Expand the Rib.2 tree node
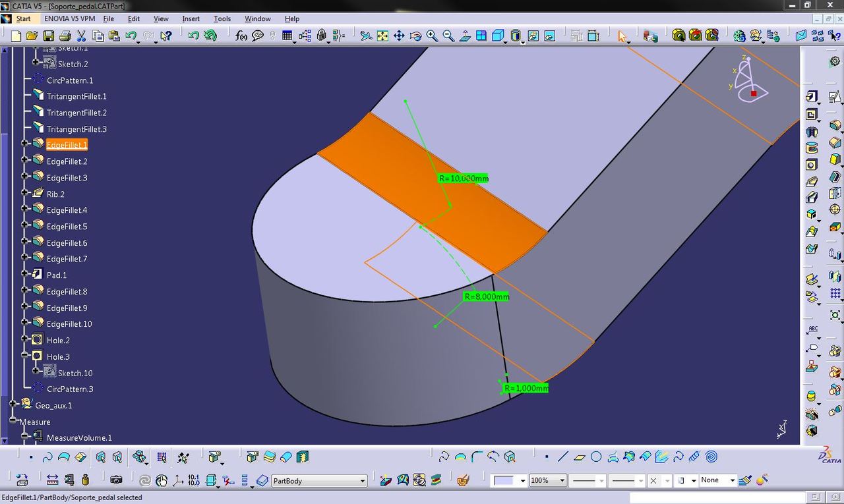The image size is (844, 504). [24, 192]
